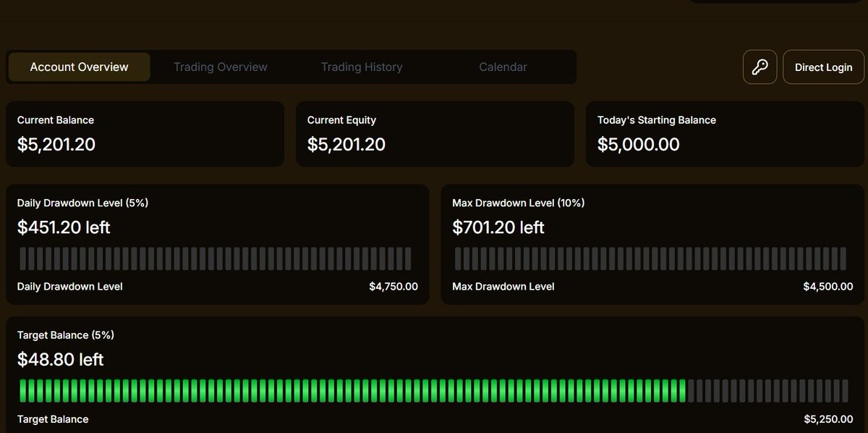Click the Daily Drawdown progress bar

[x=216, y=258]
